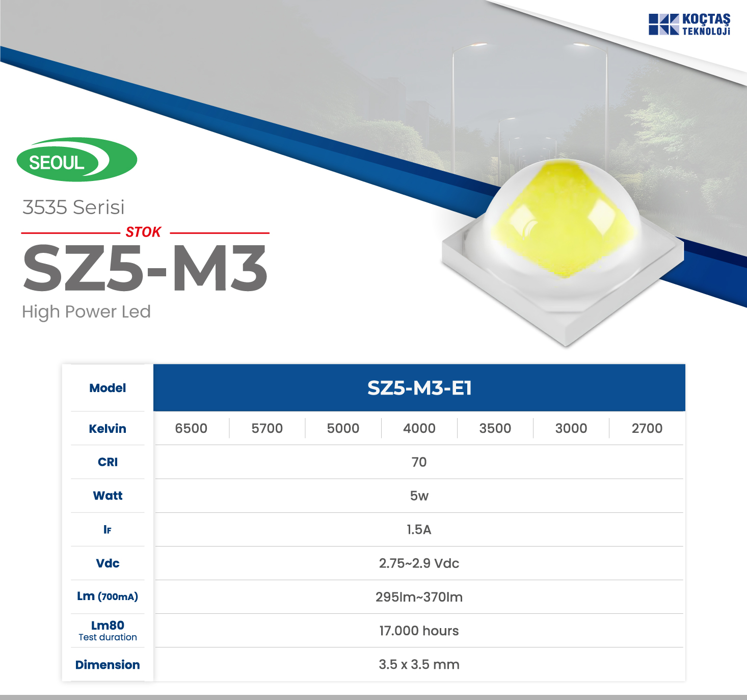Click the CRI value '70'
Viewport: 747px width, 700px height.
419,462
